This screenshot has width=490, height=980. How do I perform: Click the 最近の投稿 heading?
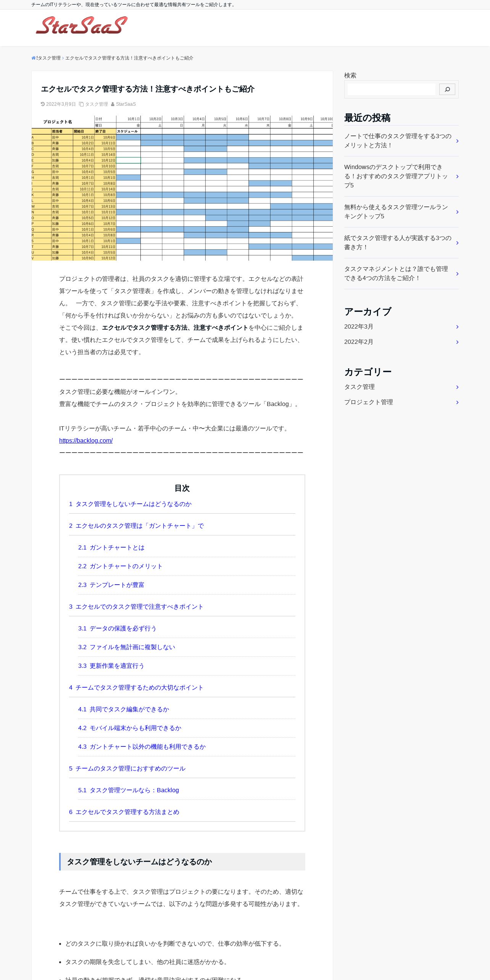(x=367, y=118)
